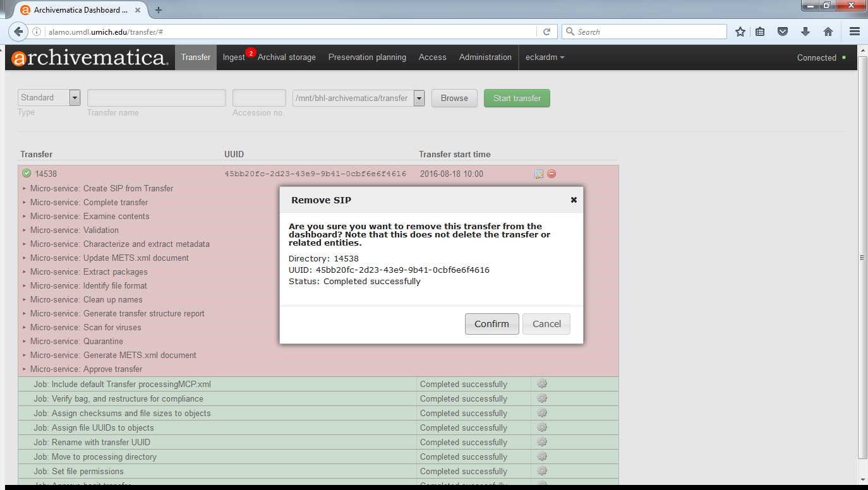Reload the page using refresh icon
Viewport: 868px width, 490px height.
pyautogui.click(x=547, y=32)
